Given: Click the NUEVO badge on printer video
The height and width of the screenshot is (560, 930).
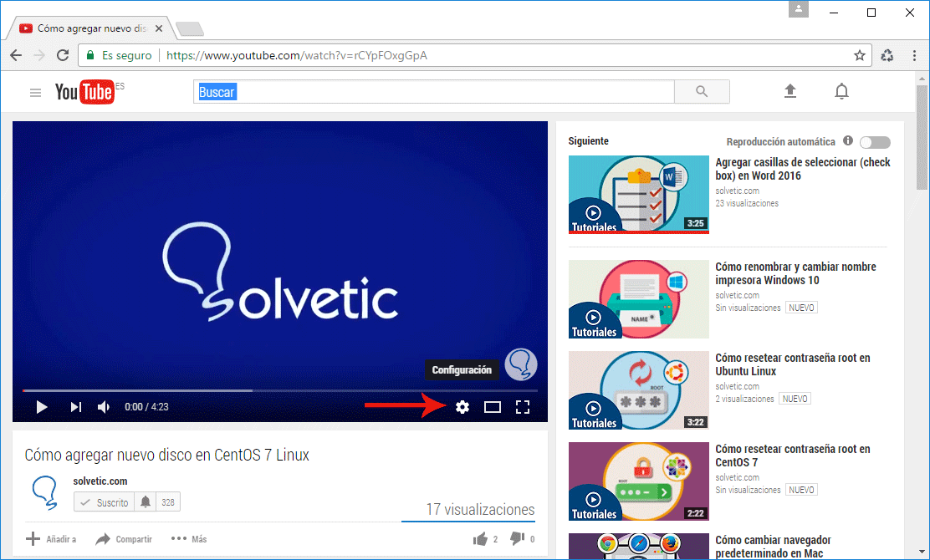Looking at the screenshot, I should [x=801, y=308].
